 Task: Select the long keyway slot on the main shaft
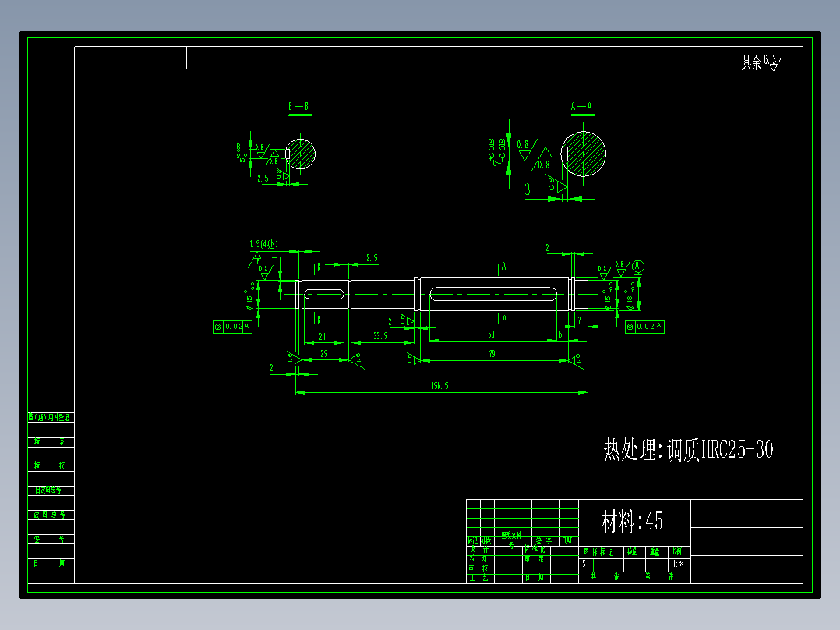pyautogui.click(x=492, y=294)
